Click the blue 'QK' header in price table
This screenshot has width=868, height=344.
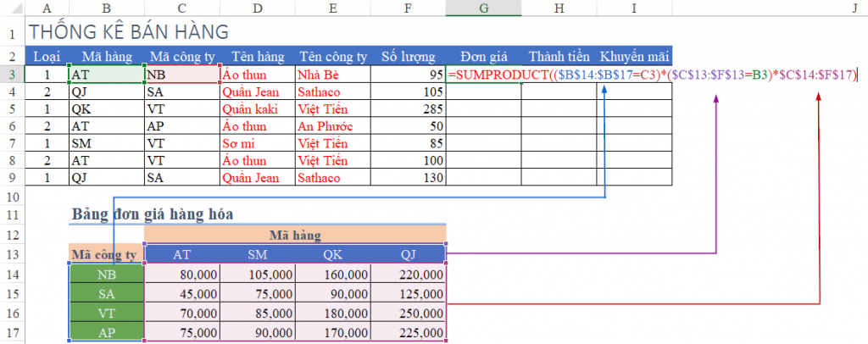[332, 253]
